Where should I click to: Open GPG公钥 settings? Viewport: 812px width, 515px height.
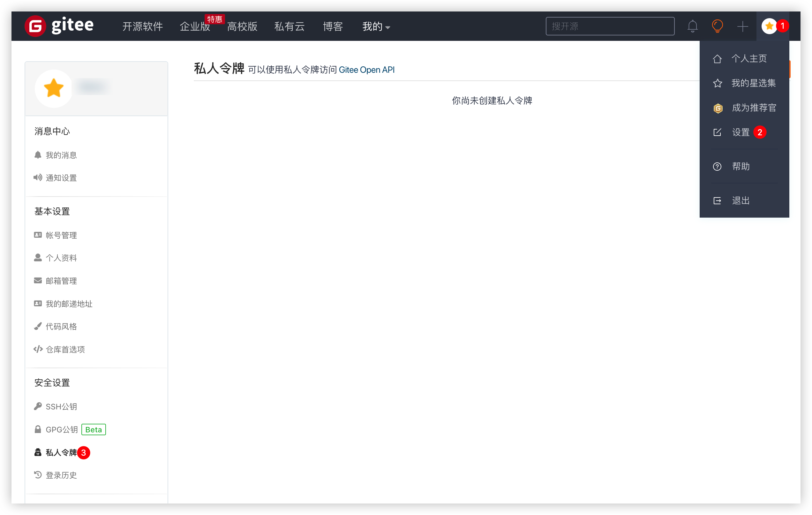(x=62, y=429)
